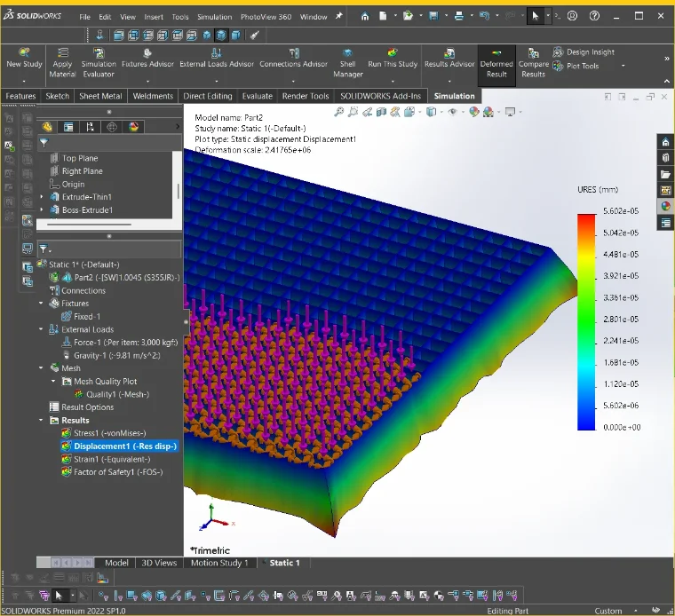
Task: Open Plot Tools menu
Action: [576, 66]
